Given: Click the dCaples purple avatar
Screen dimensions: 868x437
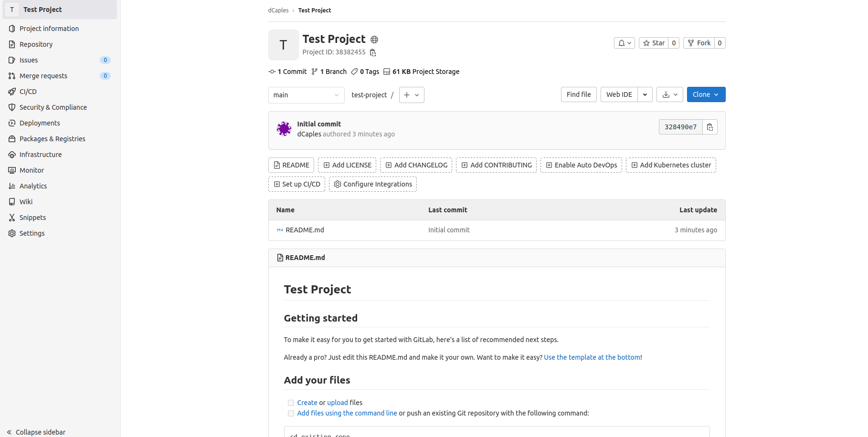Looking at the screenshot, I should (284, 129).
